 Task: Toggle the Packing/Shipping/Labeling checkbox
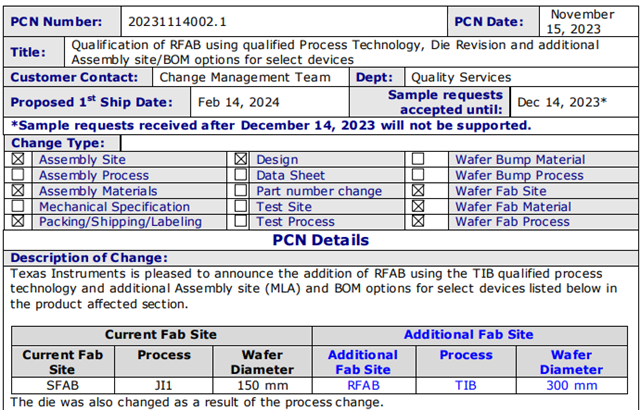[x=18, y=221]
